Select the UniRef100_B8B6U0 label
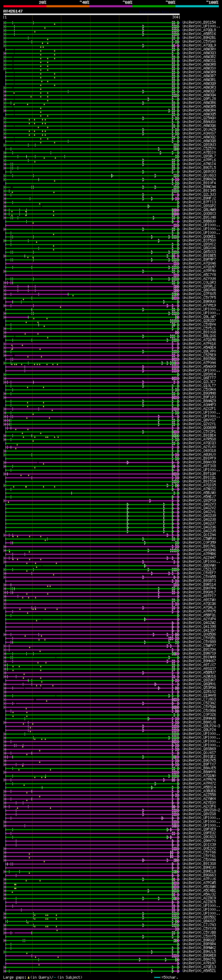 tap(199, 221)
